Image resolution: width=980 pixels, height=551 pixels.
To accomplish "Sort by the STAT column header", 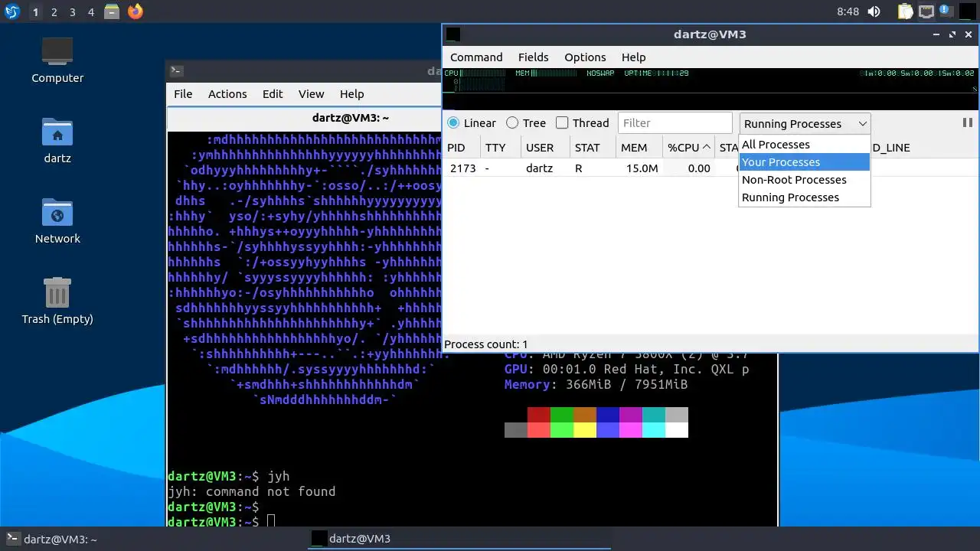I will tap(593, 148).
